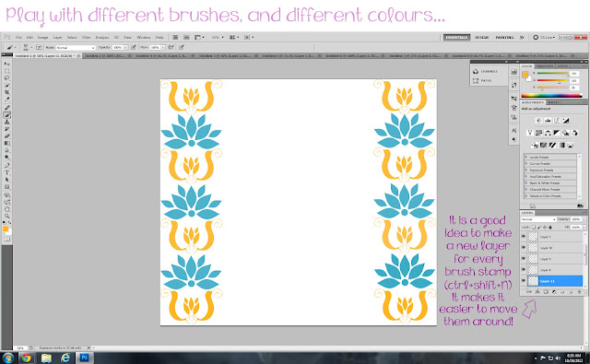Select the Eraser tool
590x364 pixels.
tap(6, 135)
